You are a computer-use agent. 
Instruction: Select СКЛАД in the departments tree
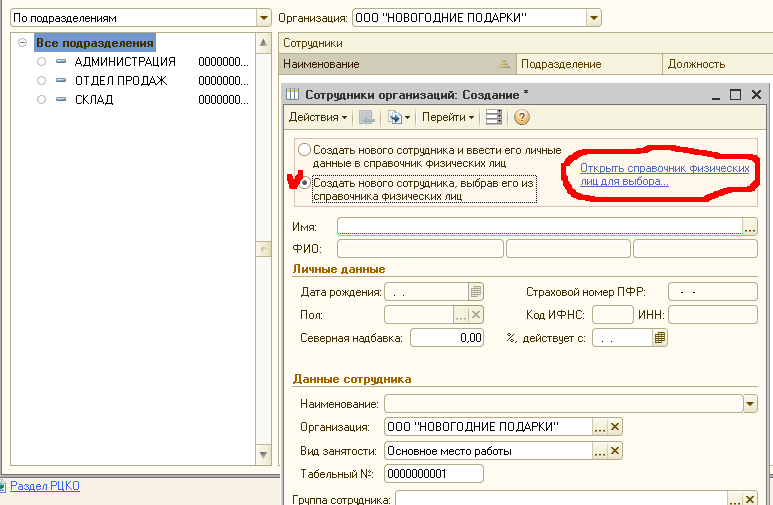pos(94,100)
